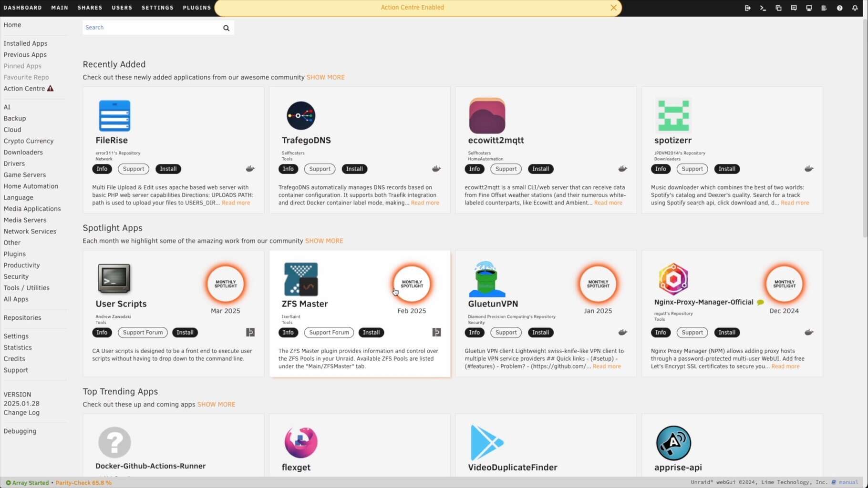
Task: Open Statistics in the sidebar
Action: [18, 347]
